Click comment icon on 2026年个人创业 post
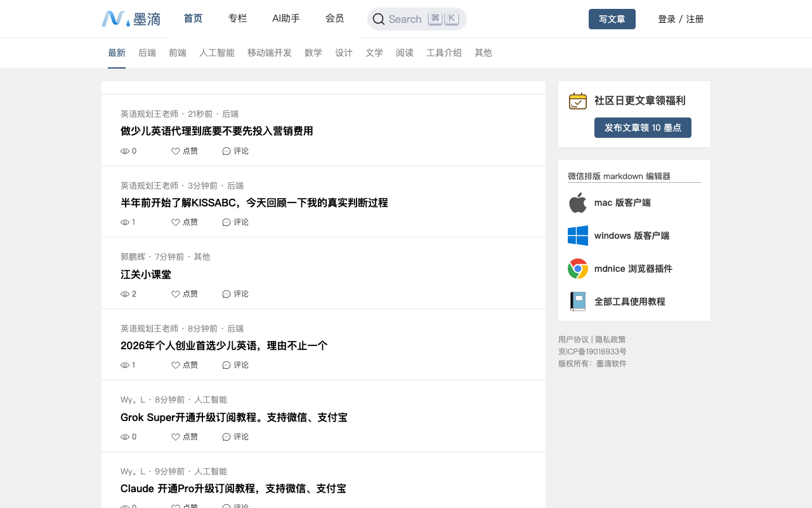The width and height of the screenshot is (812, 508). click(x=226, y=365)
